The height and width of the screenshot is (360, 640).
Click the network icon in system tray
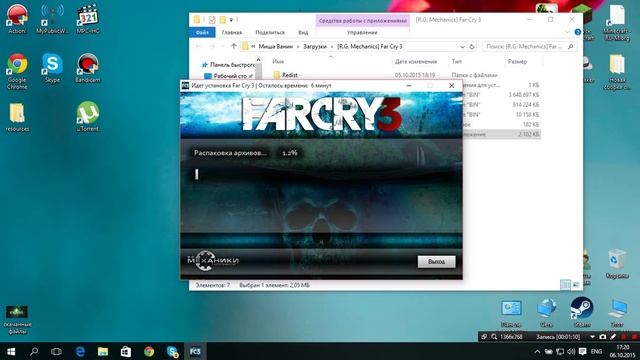tap(560, 351)
